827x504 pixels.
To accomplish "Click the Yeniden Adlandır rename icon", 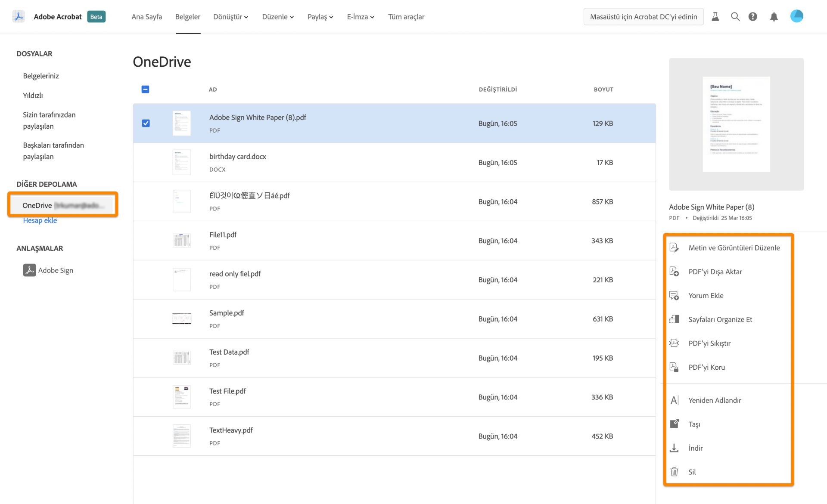I will pos(674,400).
